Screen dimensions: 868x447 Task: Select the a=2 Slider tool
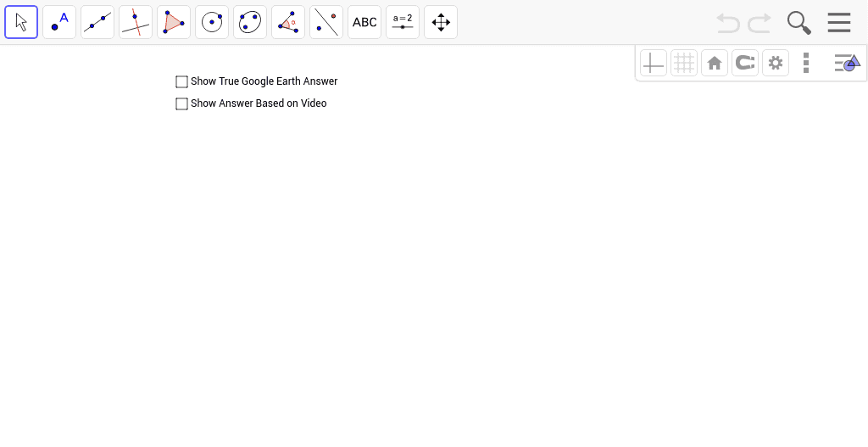(403, 22)
